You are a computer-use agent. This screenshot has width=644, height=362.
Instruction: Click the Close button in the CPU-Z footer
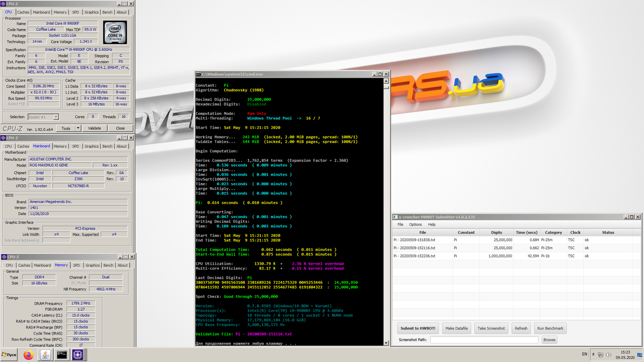[x=120, y=128]
